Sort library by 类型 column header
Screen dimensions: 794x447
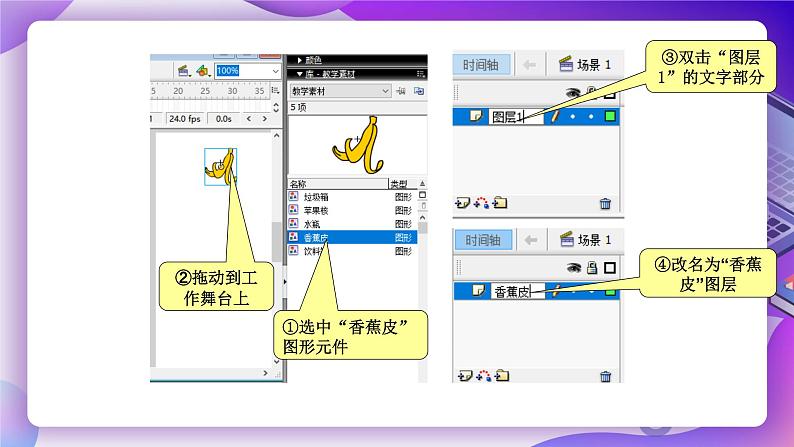pos(403,184)
